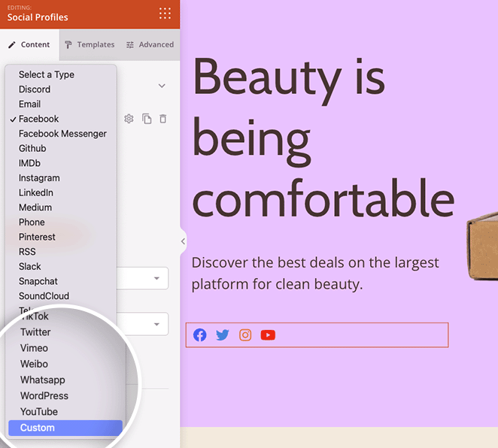Viewport: 498px width, 448px height.
Task: Switch to the Advanced tab
Action: coord(150,45)
